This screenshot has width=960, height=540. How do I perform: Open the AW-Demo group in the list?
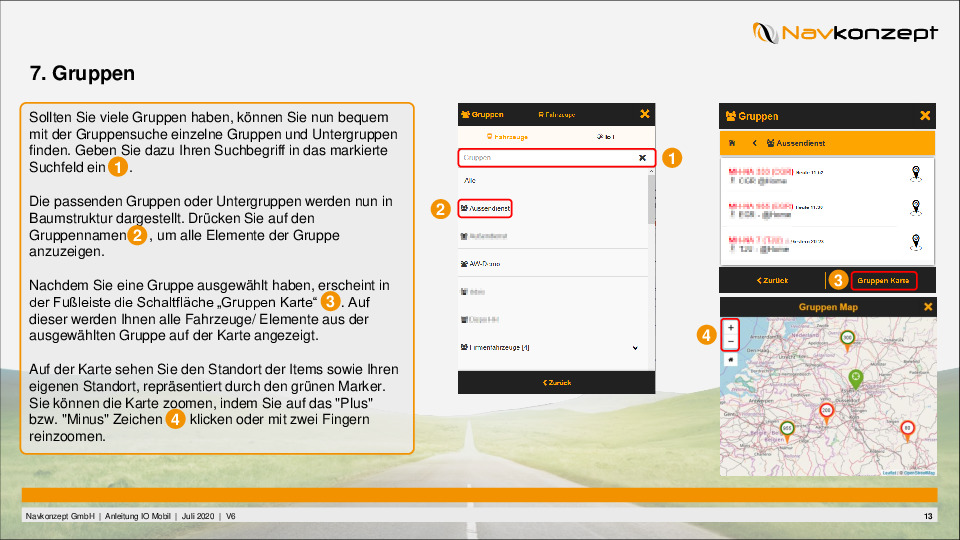[481, 264]
